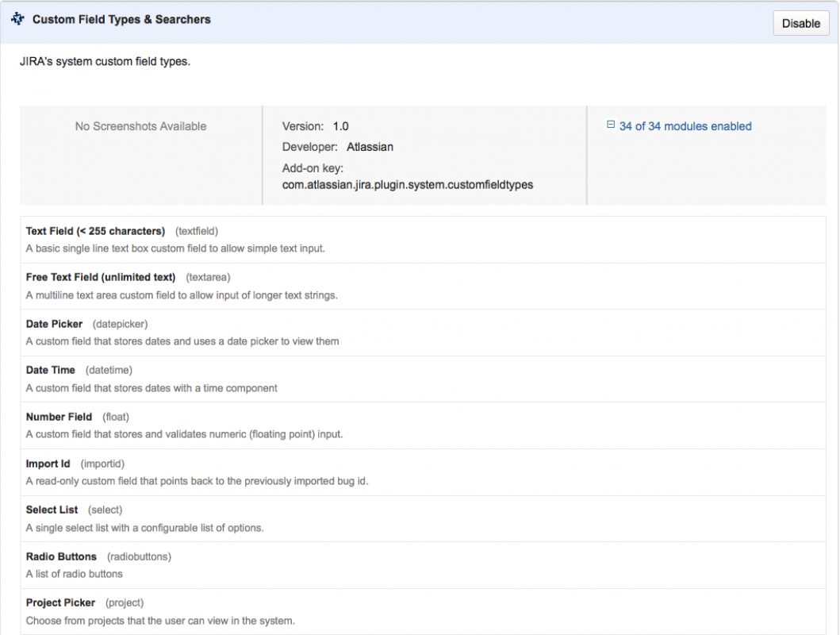Viewport: 840px width, 635px height.
Task: Click the Project Picker module name
Action: (60, 602)
